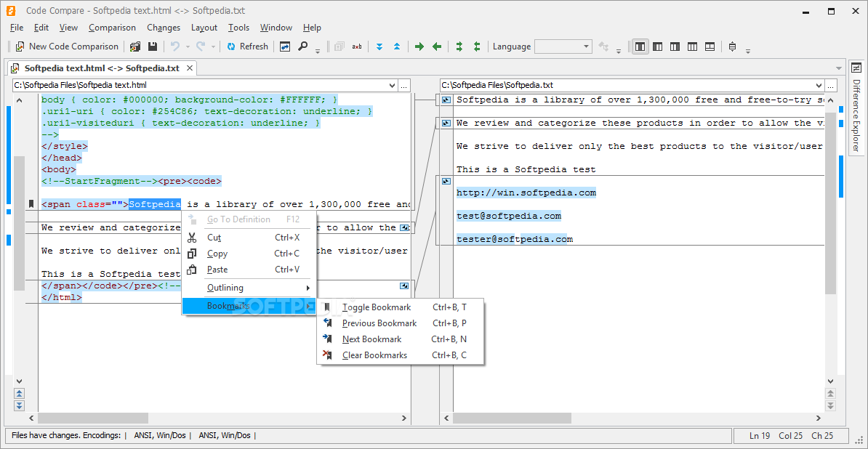Open the Difference Explorer side panel

856,115
